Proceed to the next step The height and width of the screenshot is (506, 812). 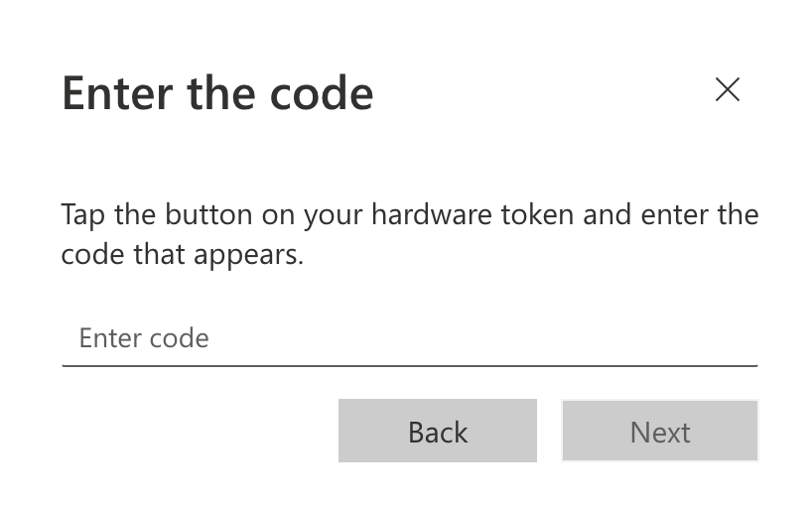pyautogui.click(x=660, y=431)
